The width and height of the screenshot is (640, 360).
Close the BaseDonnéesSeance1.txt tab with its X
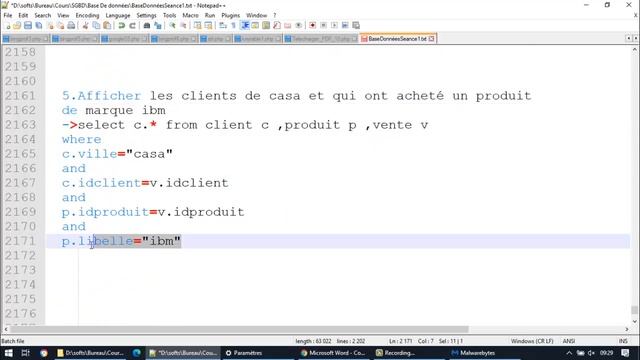pos(431,39)
